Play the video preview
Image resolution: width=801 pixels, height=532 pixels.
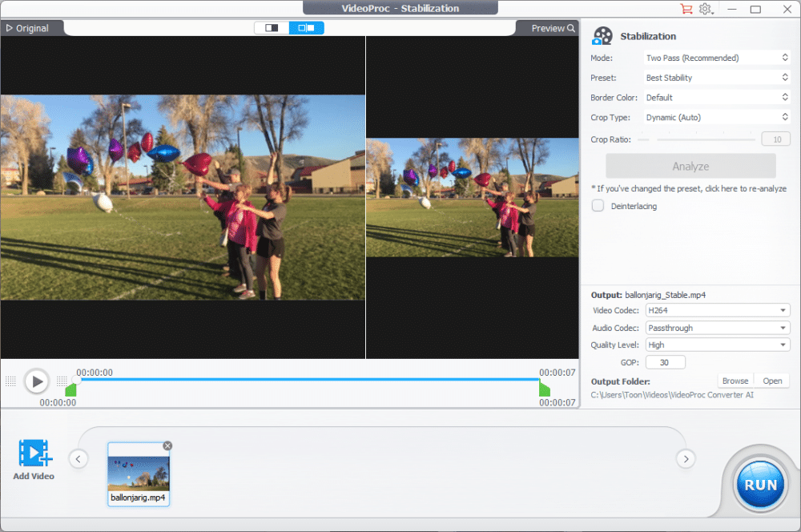click(x=37, y=381)
